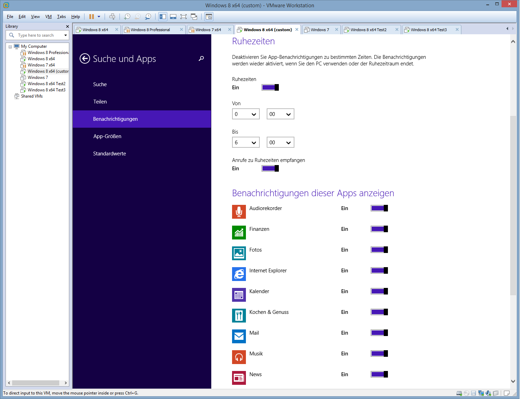532x399 pixels.
Task: Switch to Windows 8 Professional tab
Action: (153, 30)
